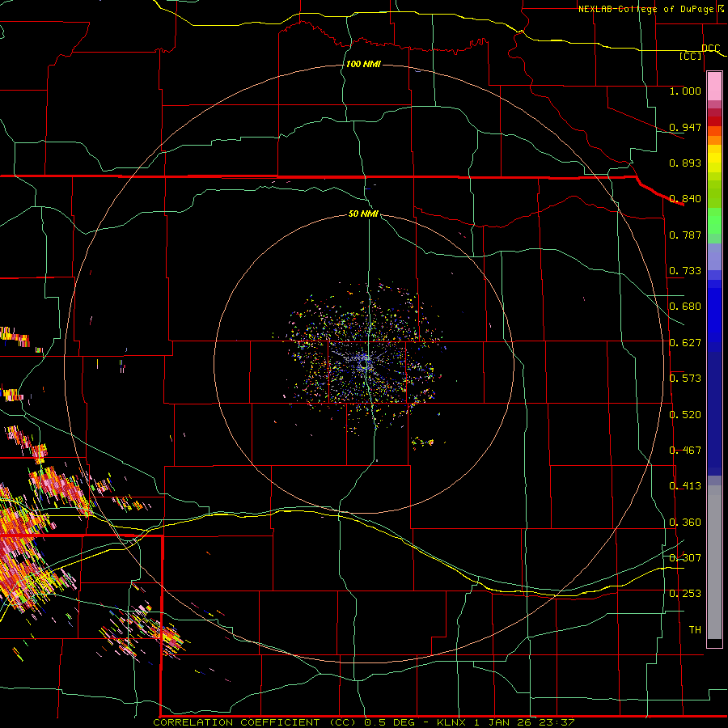Click the DCC label above the legend

710,49
